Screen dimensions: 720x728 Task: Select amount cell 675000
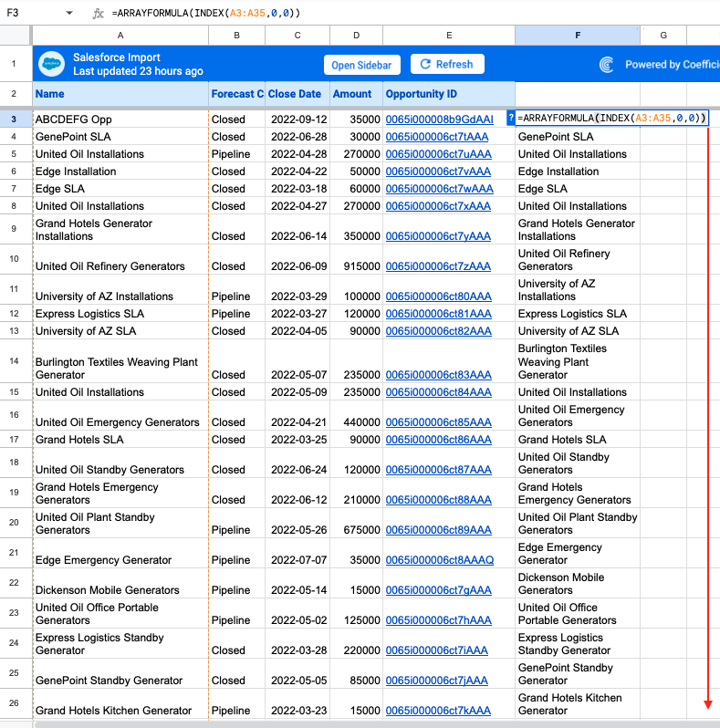[x=356, y=524]
